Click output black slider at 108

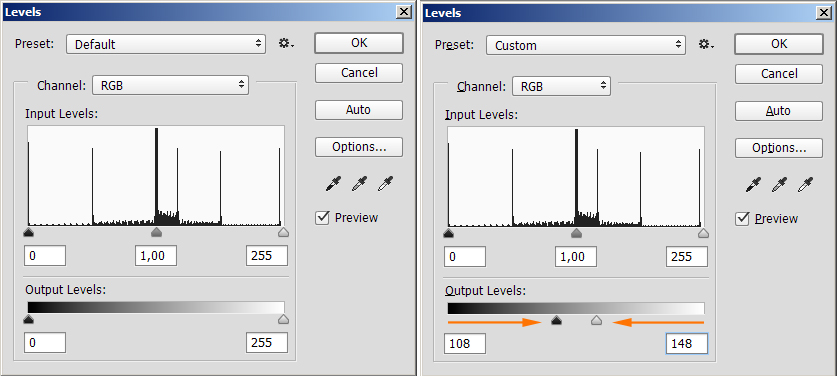tap(556, 320)
